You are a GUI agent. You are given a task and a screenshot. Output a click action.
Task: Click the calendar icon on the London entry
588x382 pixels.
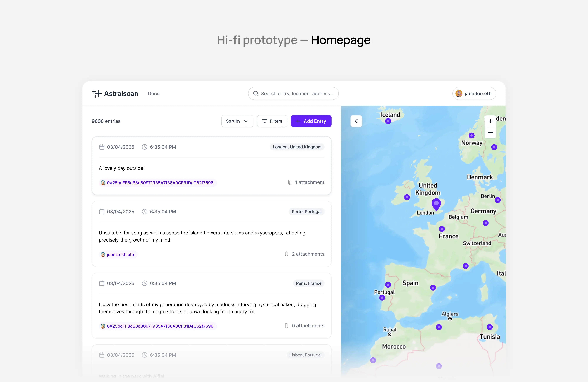click(x=102, y=147)
